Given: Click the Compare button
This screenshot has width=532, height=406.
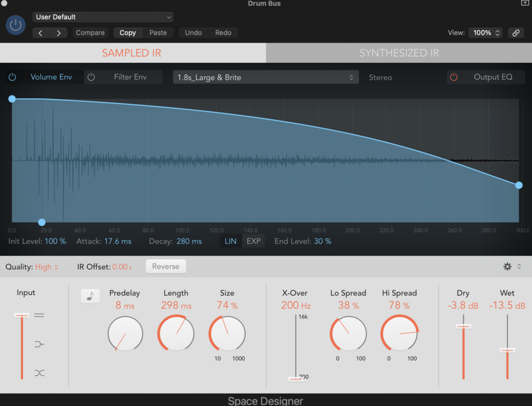Looking at the screenshot, I should click(x=90, y=33).
